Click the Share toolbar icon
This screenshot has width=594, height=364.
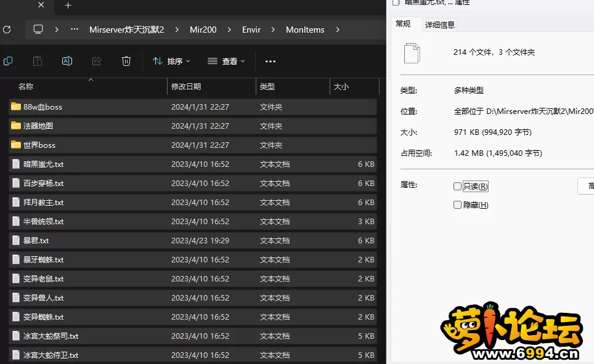tap(97, 61)
